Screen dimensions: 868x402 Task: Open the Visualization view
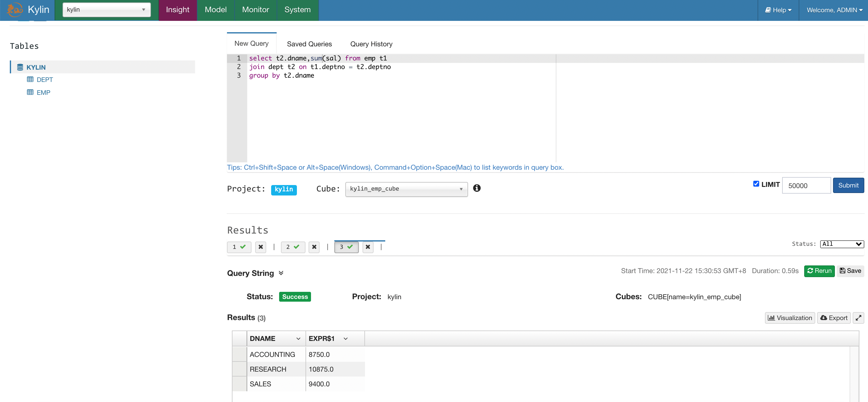pos(789,318)
